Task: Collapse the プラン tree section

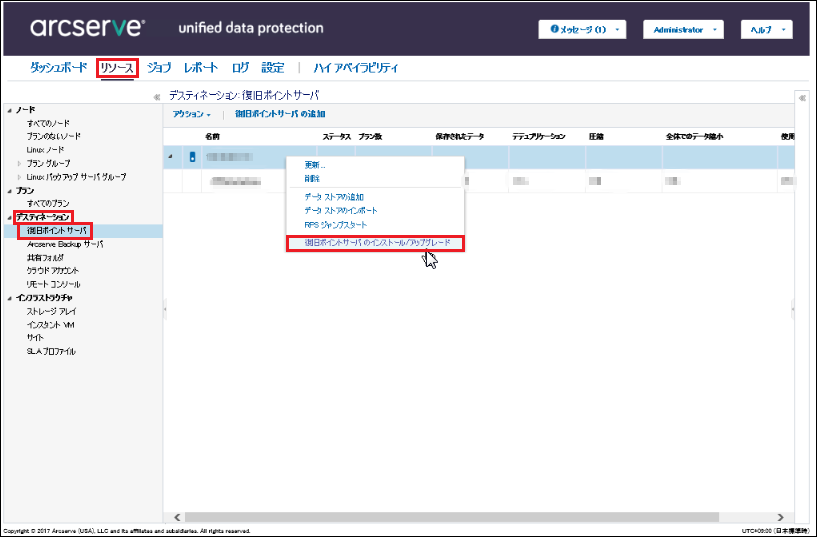Action: (x=10, y=191)
